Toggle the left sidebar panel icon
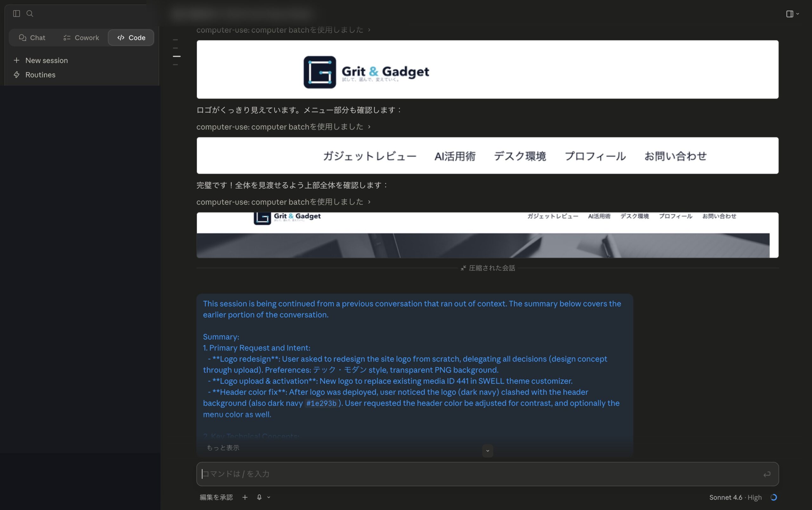Screen dimensions: 812x510 pos(16,14)
